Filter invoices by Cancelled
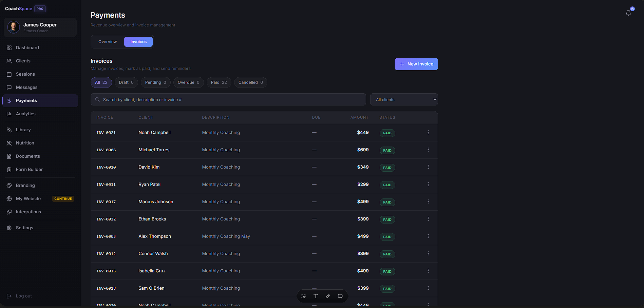This screenshot has height=308, width=644. pyautogui.click(x=251, y=82)
